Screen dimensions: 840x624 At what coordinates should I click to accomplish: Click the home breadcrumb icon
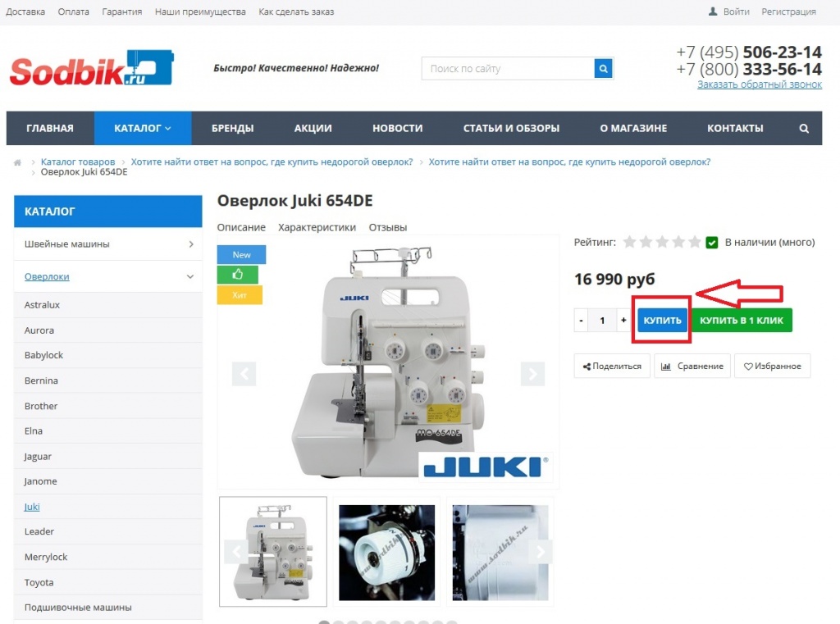(18, 162)
